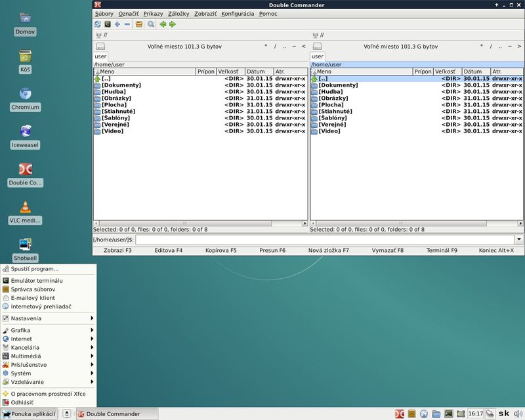Click the green forward arrow toolbar icon
The height and width of the screenshot is (420, 525).
click(173, 24)
